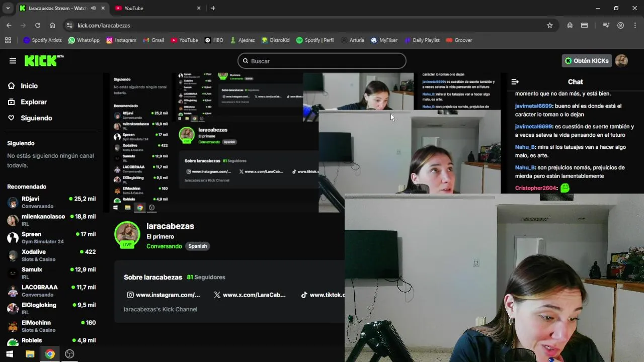The height and width of the screenshot is (362, 644).
Task: Open browser home page
Action: point(52,25)
